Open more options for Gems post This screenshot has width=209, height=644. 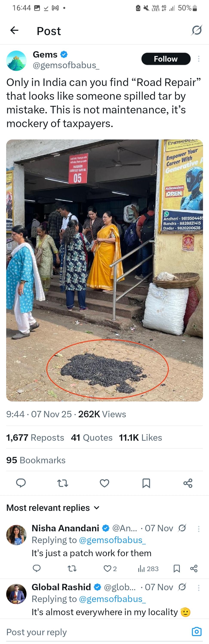click(x=198, y=59)
